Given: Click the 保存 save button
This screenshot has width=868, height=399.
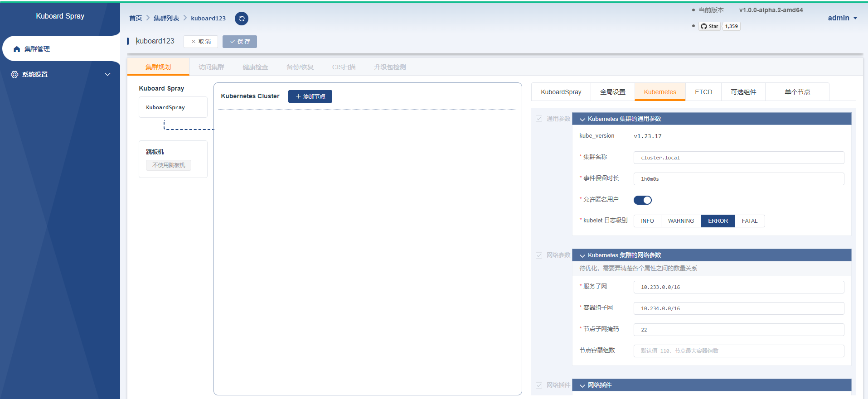Looking at the screenshot, I should 240,42.
